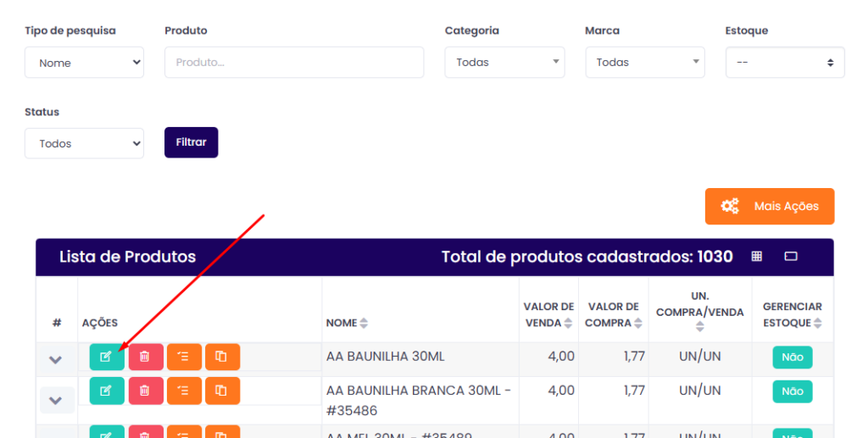Switch product list to card view
868x438 pixels.
coord(791,257)
